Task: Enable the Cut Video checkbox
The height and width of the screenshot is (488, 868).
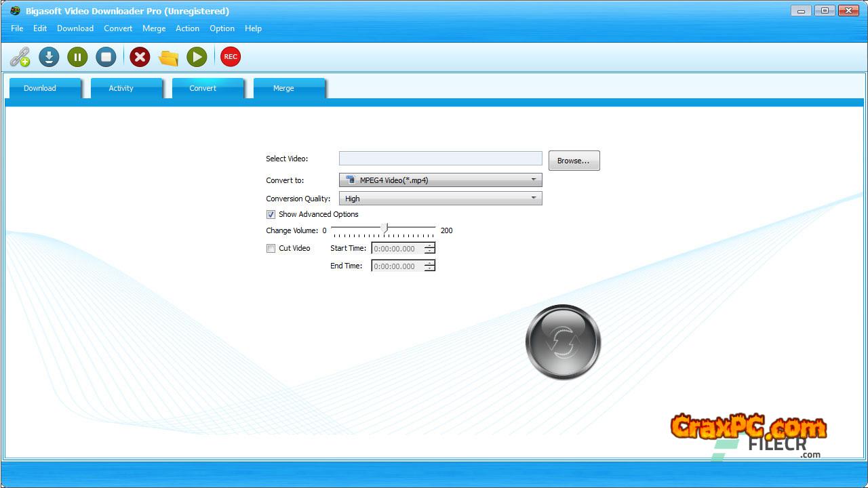Action: [x=271, y=248]
